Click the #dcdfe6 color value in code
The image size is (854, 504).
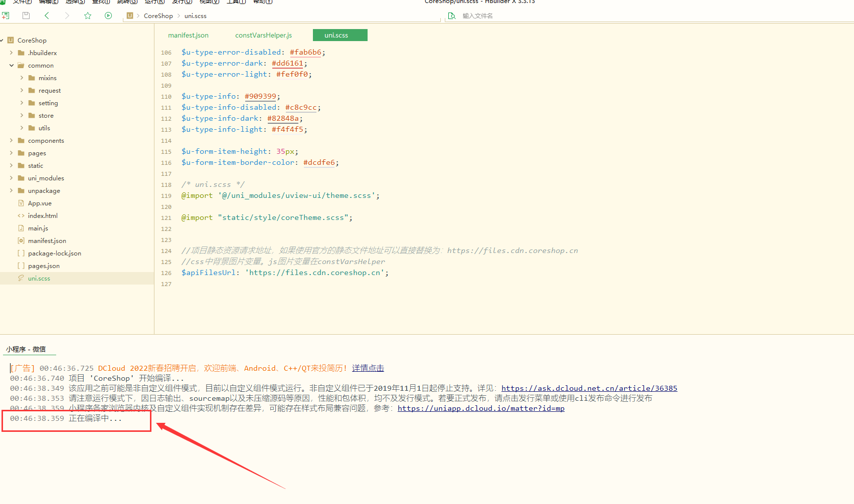coord(319,162)
